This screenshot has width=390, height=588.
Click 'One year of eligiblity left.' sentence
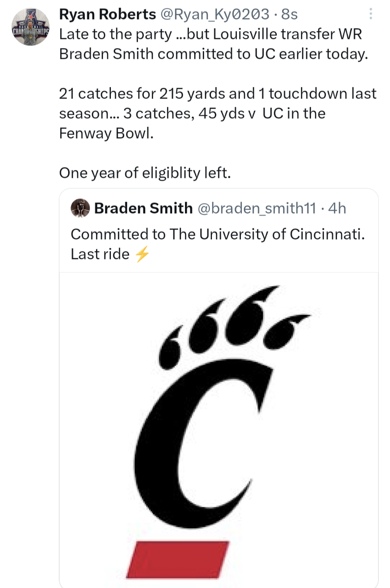[x=145, y=172]
